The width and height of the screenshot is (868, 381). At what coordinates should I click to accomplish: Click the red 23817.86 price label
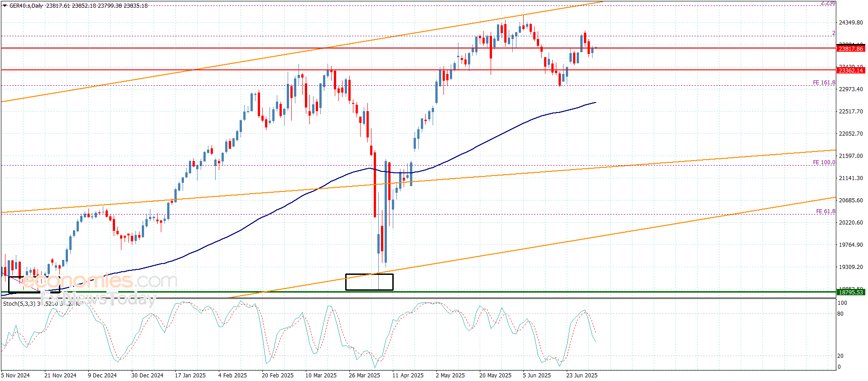click(x=851, y=49)
